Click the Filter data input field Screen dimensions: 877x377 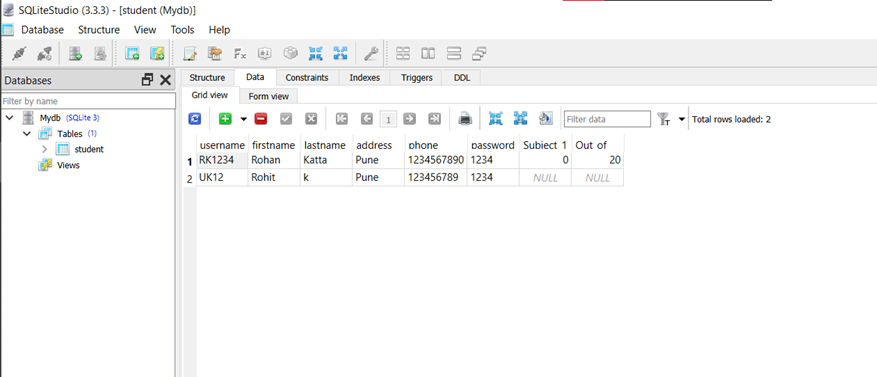[x=607, y=119]
